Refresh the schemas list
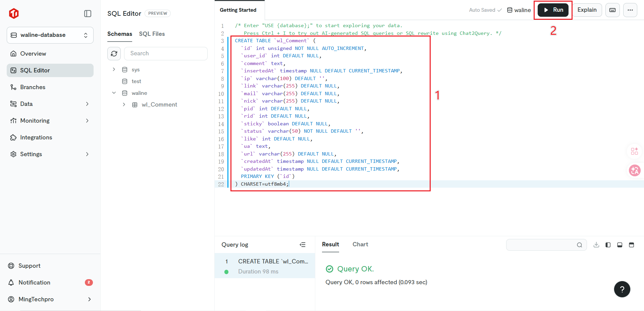Screen dimensions: 644x311 [x=114, y=54]
